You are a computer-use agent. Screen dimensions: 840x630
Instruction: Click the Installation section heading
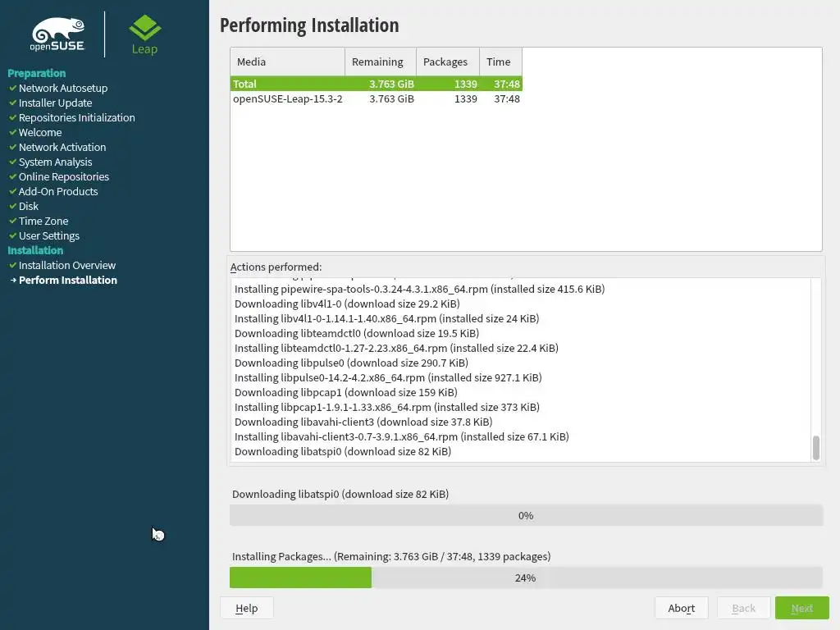[35, 250]
